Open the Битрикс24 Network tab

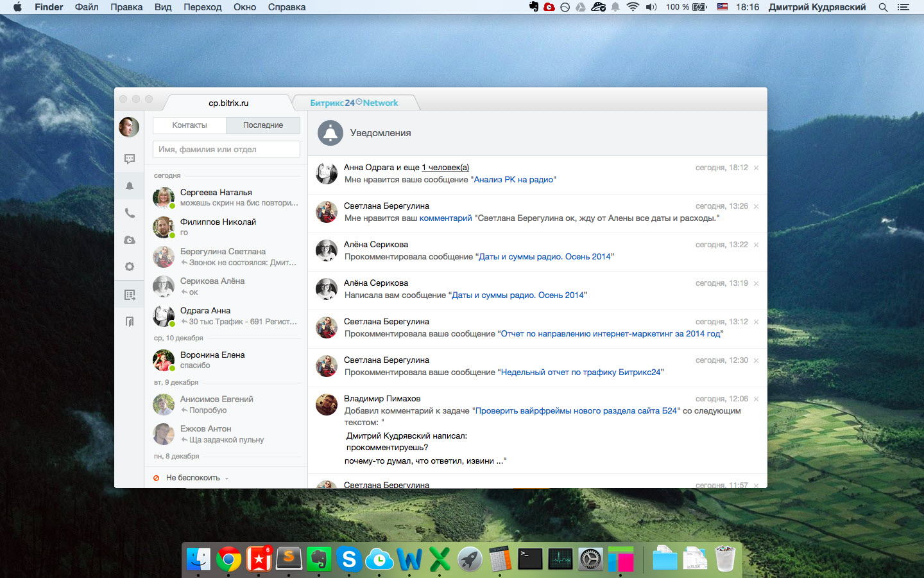pos(354,103)
